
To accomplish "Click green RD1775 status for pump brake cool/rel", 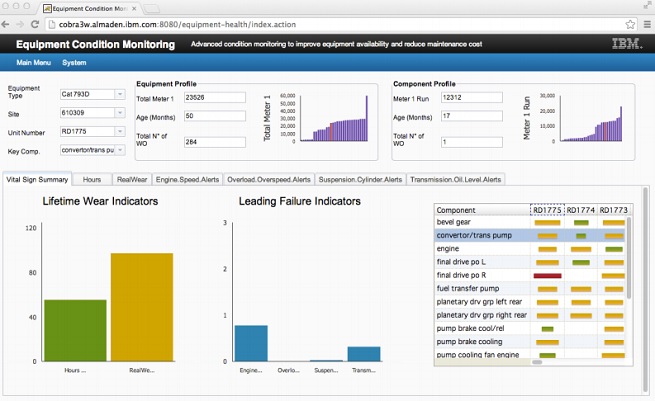I will 547,329.
